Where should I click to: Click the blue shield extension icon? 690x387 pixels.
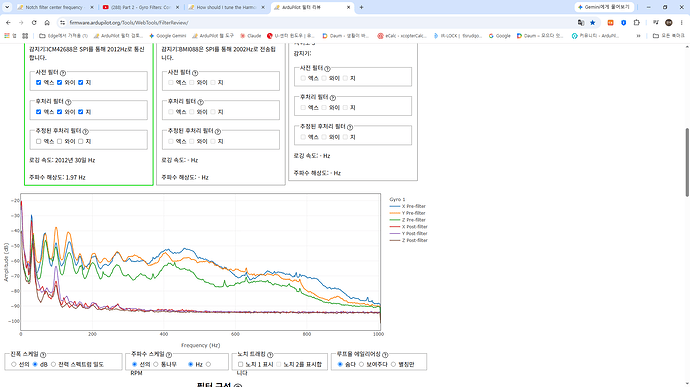pos(624,22)
